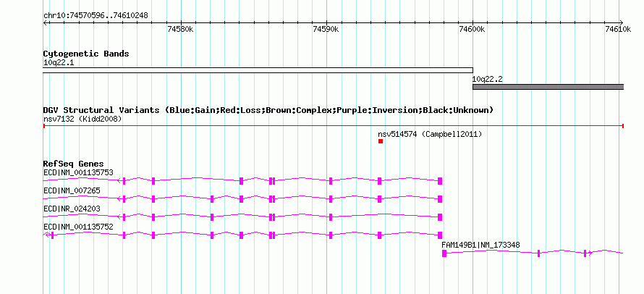
Task: Open the nsv514574 (Campbell2011) variant label
Action: pos(430,135)
